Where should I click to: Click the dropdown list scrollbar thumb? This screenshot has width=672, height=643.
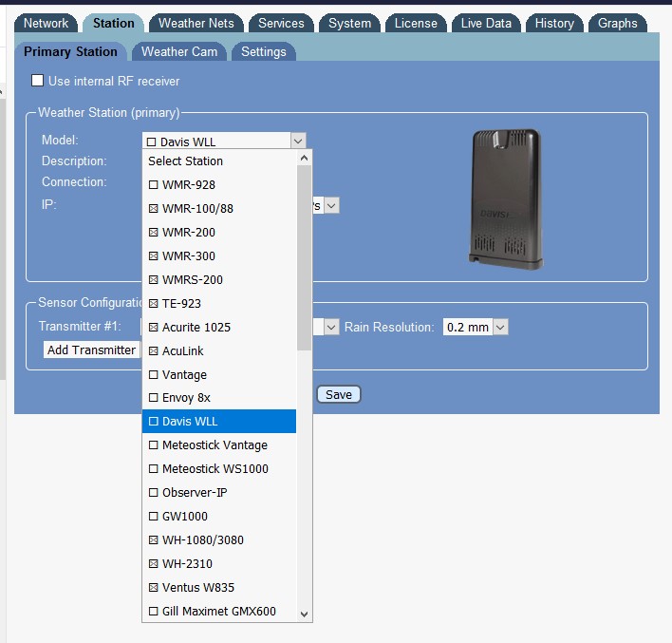tap(305, 257)
